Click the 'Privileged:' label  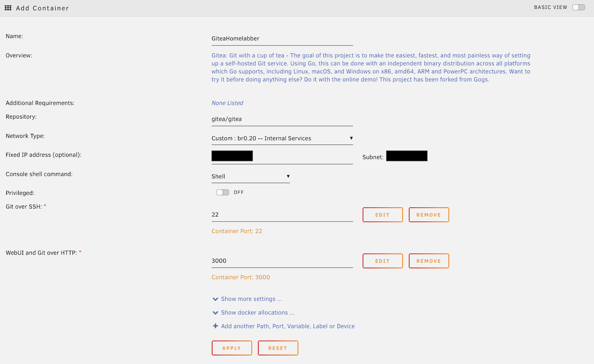pos(20,193)
